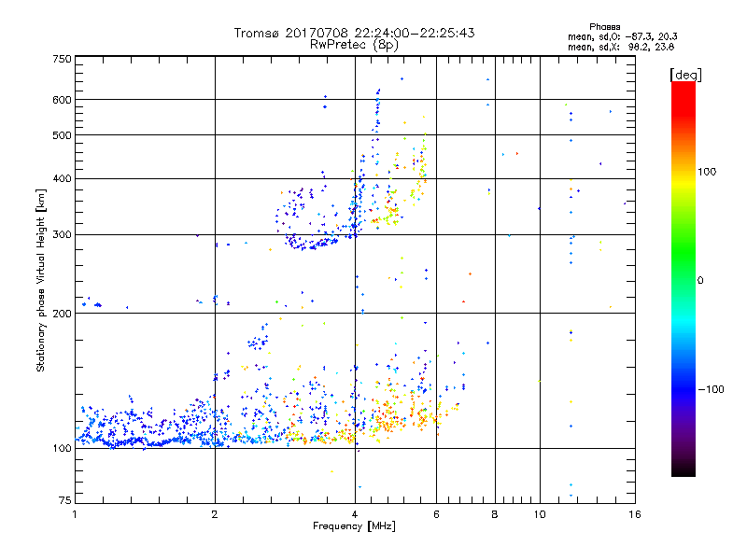
Task: Click the x-axis tick label '1'
Action: pos(75,514)
